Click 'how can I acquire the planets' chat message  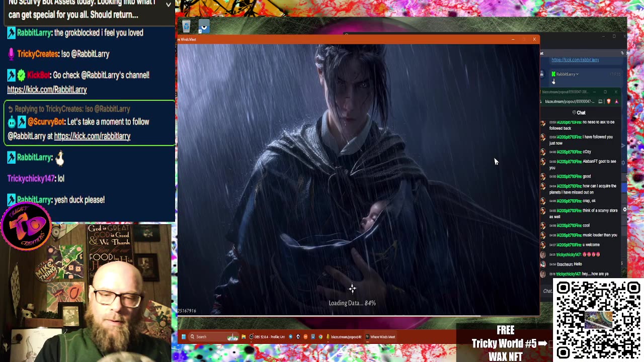point(583,189)
